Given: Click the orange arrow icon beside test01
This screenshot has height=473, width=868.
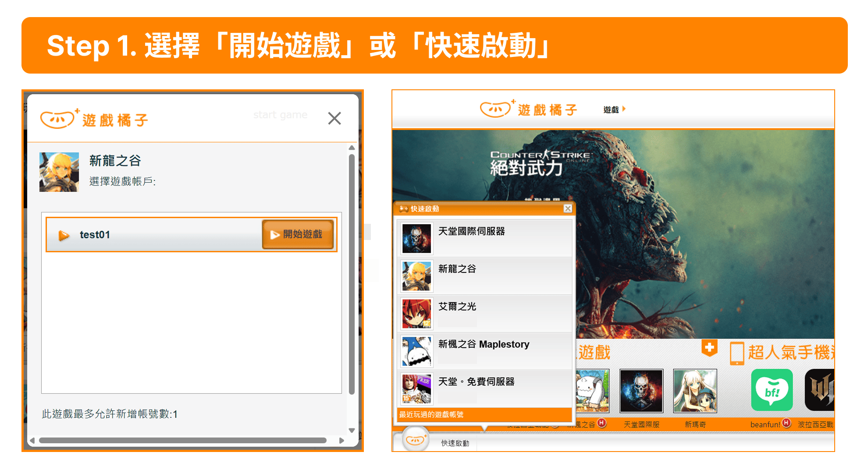Looking at the screenshot, I should [64, 235].
